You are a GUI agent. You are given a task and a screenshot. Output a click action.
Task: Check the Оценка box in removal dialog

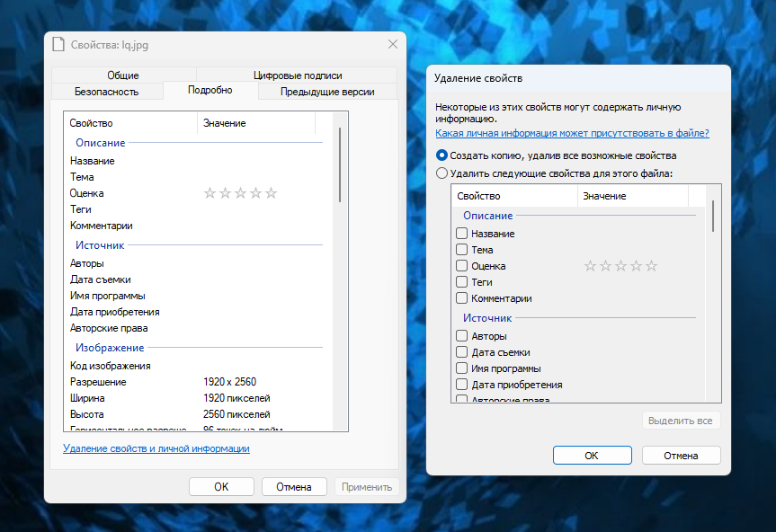[462, 265]
